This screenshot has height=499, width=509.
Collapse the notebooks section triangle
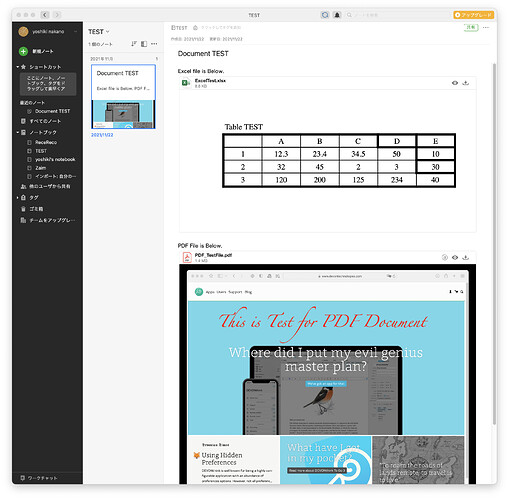pos(17,132)
